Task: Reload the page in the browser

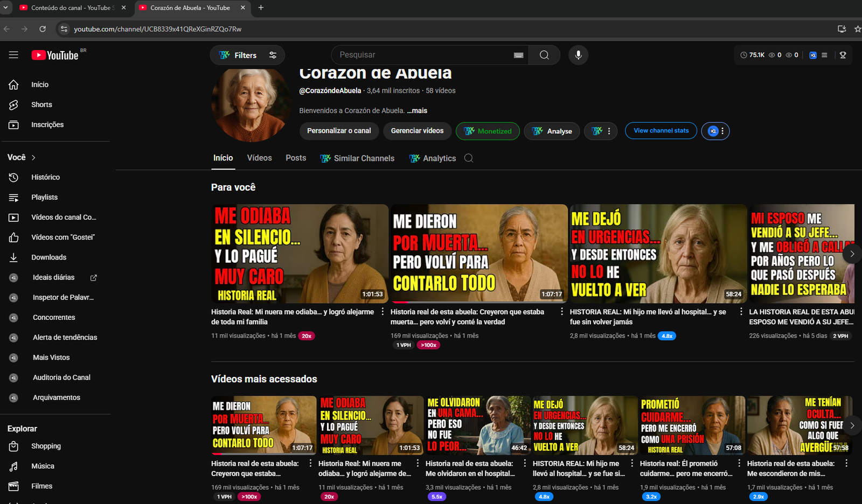Action: point(43,29)
